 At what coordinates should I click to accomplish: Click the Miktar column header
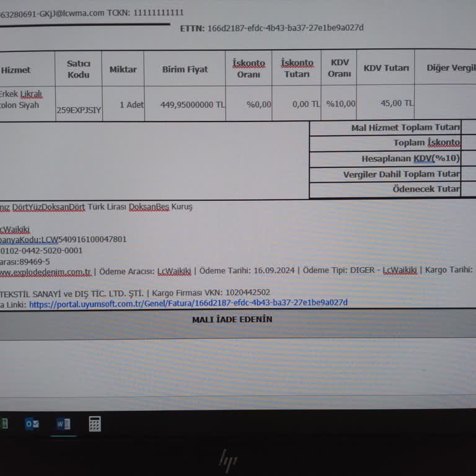coord(123,69)
